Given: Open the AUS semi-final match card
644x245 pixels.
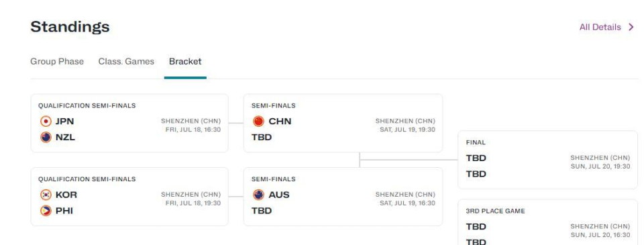Looking at the screenshot, I should (x=343, y=197).
